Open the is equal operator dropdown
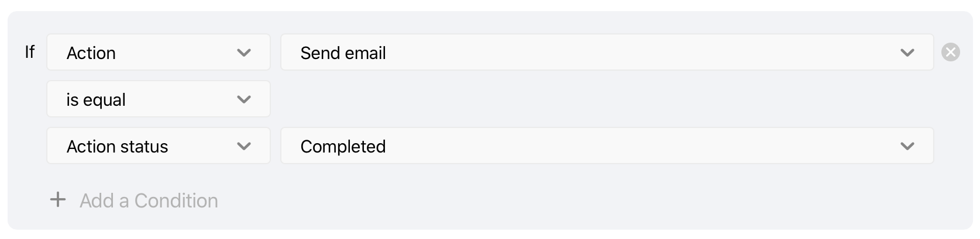 point(159,99)
